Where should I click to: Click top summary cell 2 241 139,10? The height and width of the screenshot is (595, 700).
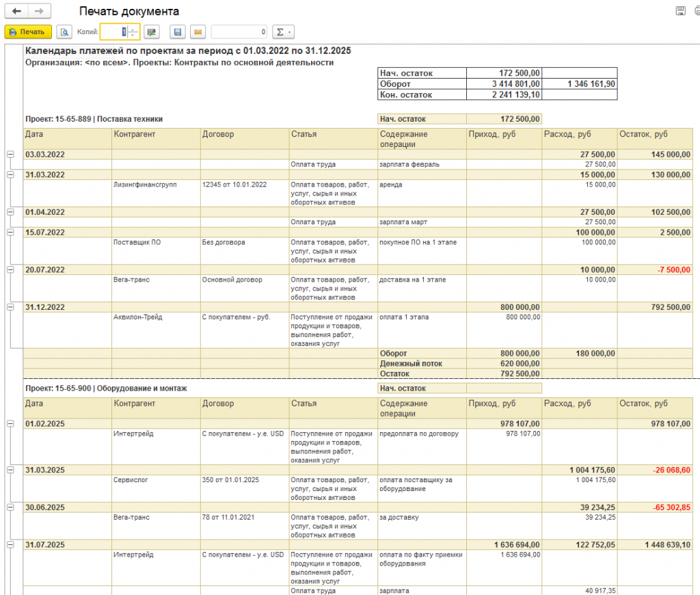tap(504, 94)
